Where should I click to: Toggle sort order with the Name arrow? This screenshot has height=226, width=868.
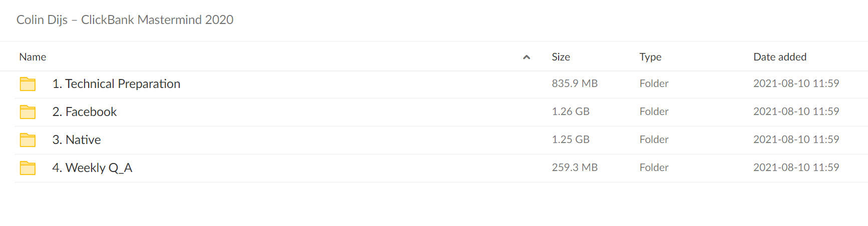tap(526, 57)
